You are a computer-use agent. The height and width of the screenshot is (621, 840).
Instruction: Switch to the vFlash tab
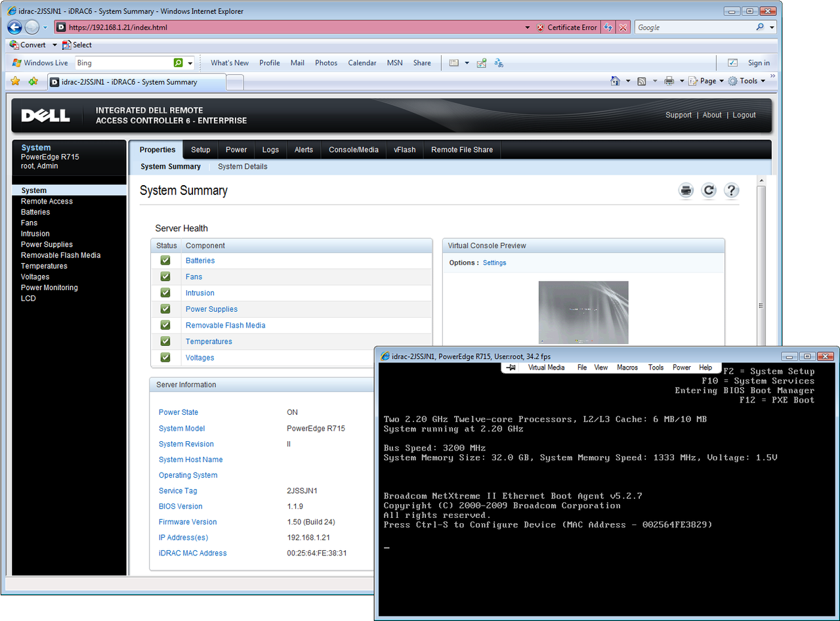405,150
